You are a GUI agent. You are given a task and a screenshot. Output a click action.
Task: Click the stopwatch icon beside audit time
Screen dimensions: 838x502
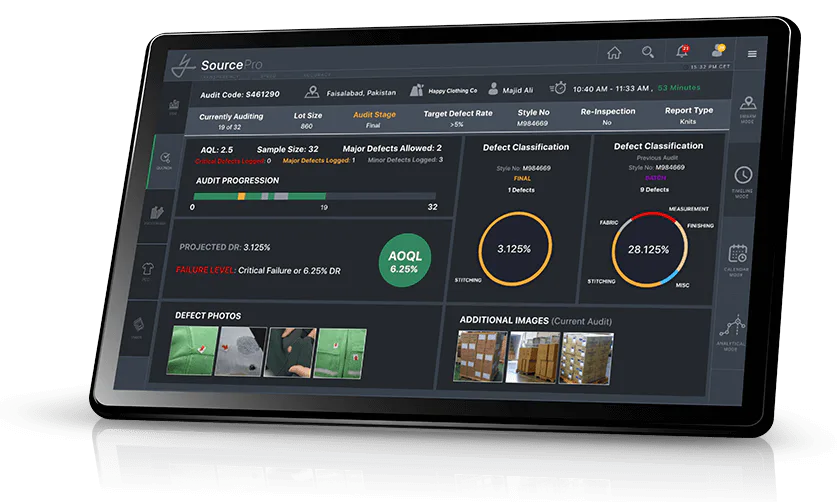(x=558, y=88)
